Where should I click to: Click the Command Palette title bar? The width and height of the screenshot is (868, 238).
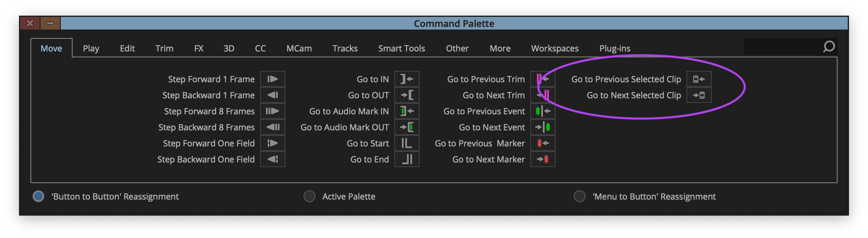454,23
